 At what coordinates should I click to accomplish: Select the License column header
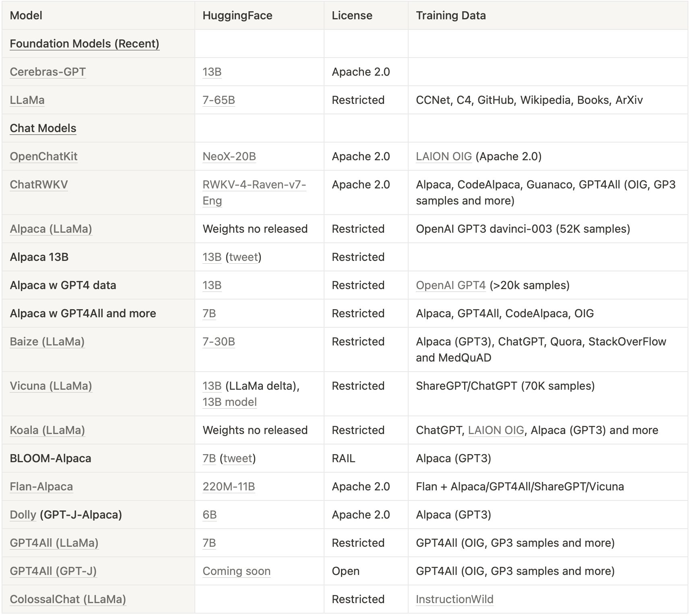[x=366, y=15]
